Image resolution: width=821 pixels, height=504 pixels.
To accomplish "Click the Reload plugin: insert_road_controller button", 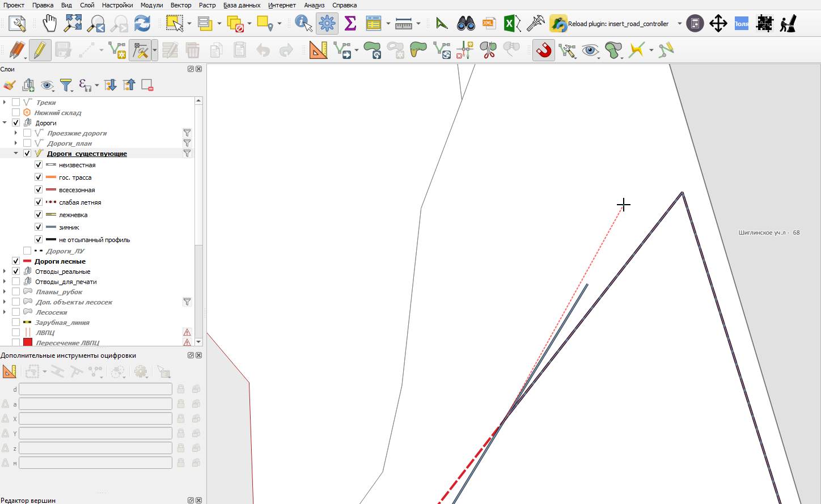I will click(610, 24).
